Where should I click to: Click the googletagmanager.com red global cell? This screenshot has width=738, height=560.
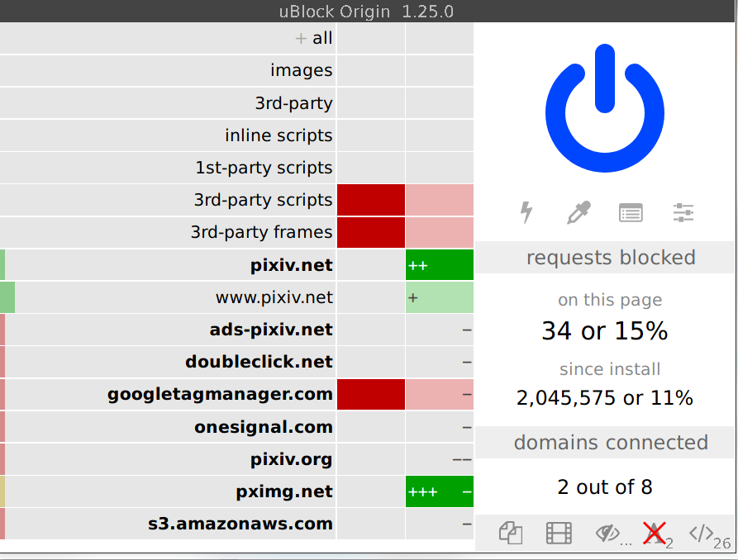pos(371,394)
